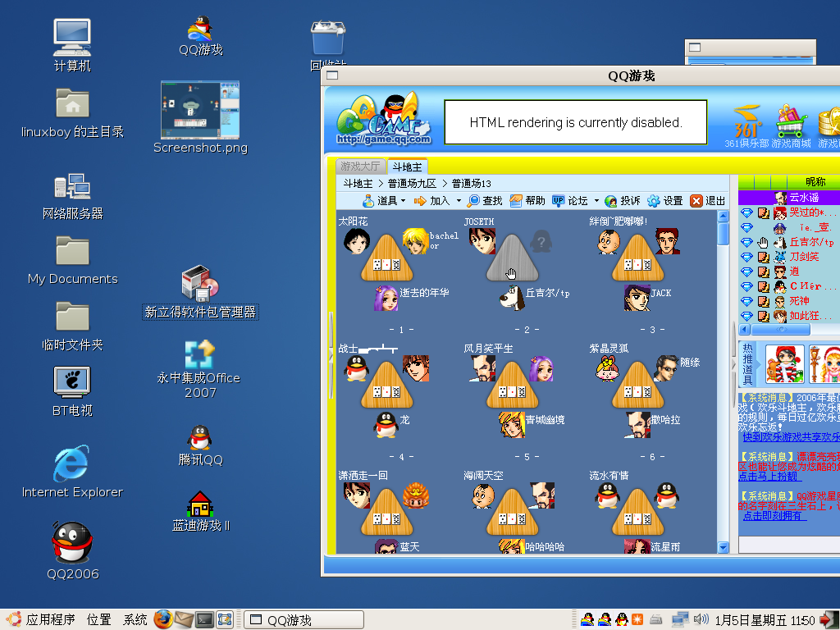Open 帮助 help in toolbar
The image size is (840, 630).
[527, 201]
